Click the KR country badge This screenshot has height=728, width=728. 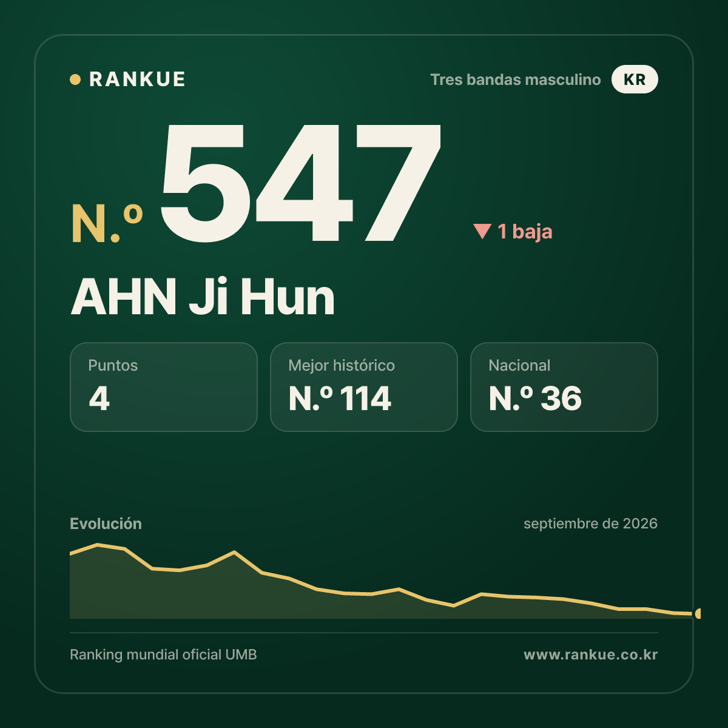635,79
